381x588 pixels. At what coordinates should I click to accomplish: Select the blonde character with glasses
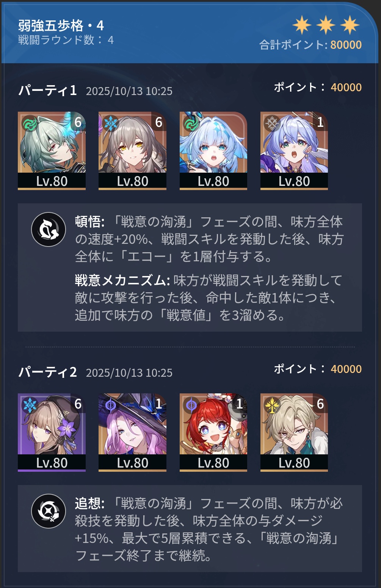294,432
